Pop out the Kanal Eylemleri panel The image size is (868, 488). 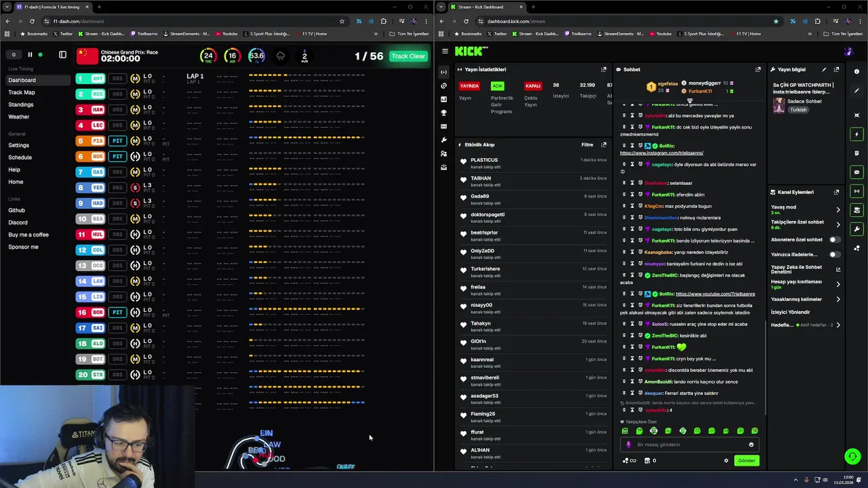(836, 192)
